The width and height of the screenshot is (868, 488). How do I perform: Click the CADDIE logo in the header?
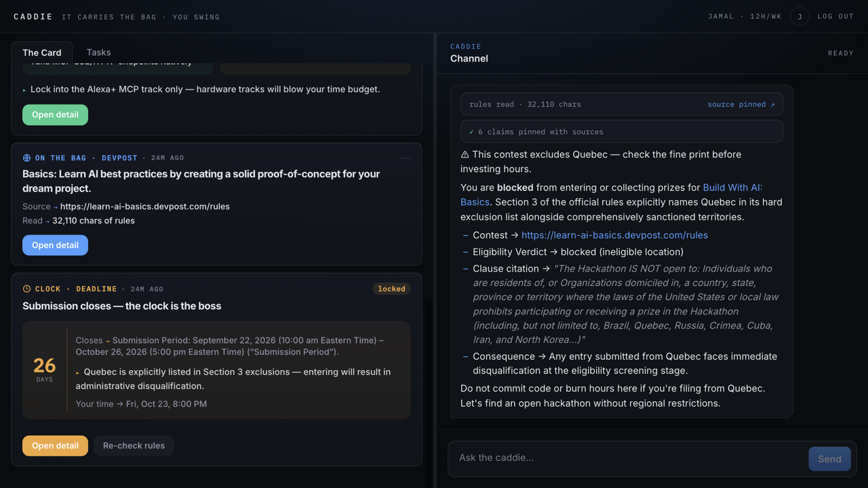coord(33,16)
